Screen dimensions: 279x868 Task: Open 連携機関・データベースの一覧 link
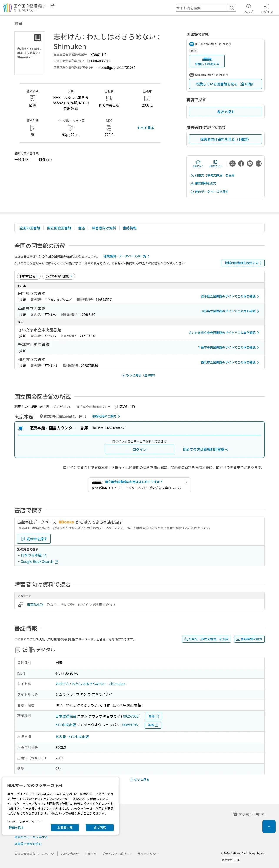[126, 256]
